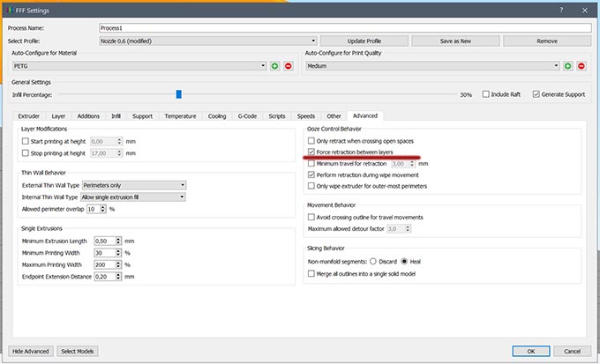Screen dimensions: 600x364
Task: Click the Hide Advanced button
Action: [x=31, y=351]
